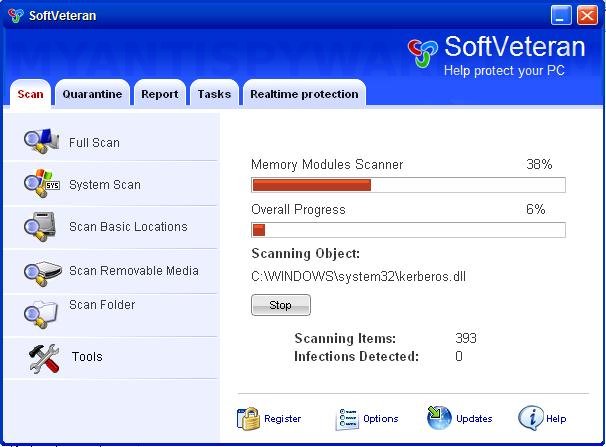This screenshot has height=447, width=606.
Task: Click the Register link text
Action: [283, 419]
